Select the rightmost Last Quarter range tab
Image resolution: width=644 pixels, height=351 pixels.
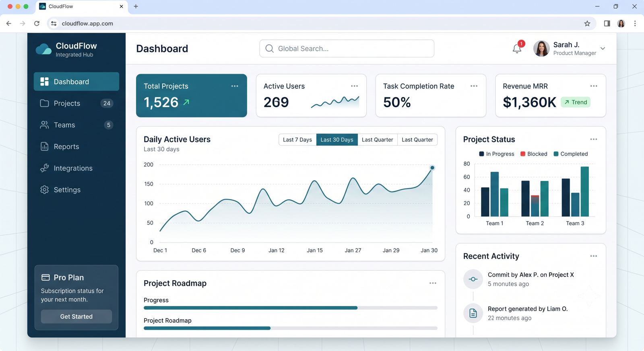click(417, 140)
